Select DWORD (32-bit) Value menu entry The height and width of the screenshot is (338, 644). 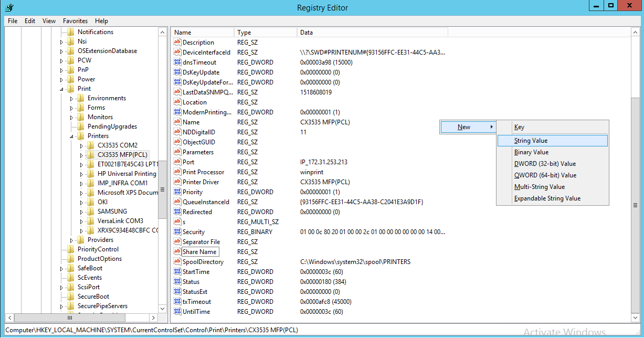click(x=545, y=164)
